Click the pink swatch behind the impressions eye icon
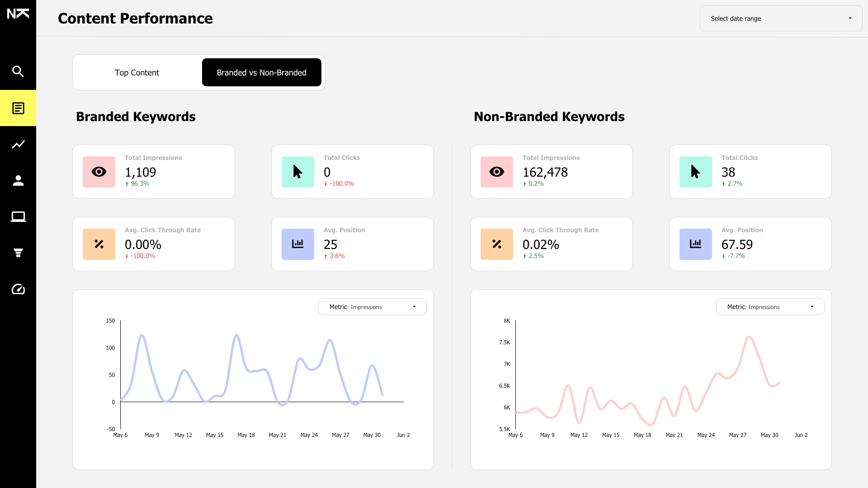This screenshot has height=488, width=868. coord(99,172)
